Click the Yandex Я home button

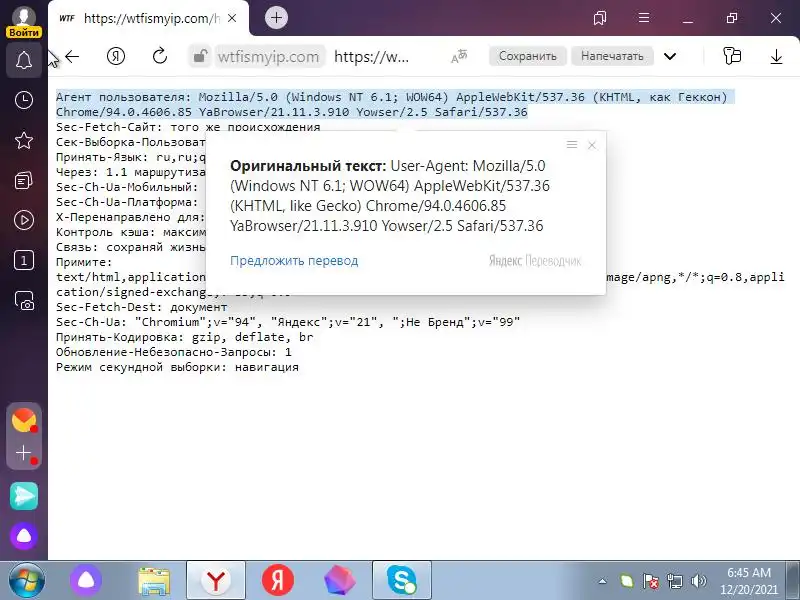tap(116, 56)
